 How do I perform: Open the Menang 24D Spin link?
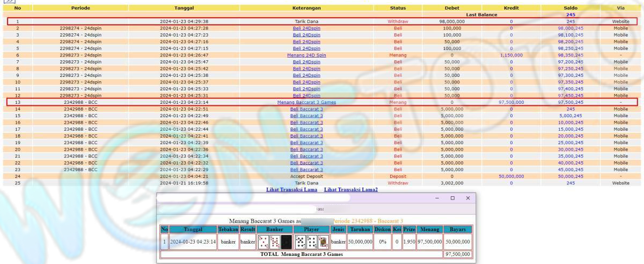(x=306, y=55)
